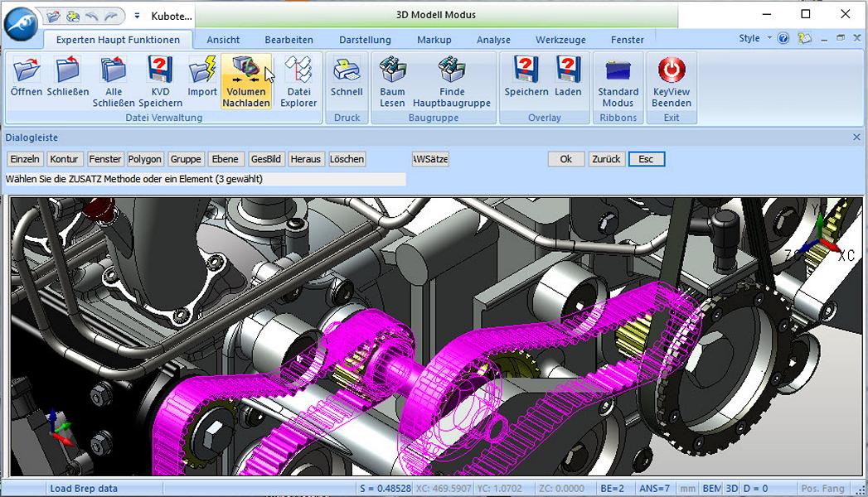Click the Baum Lesen binoculars icon
Viewport: 868px width, 497px height.
click(392, 70)
